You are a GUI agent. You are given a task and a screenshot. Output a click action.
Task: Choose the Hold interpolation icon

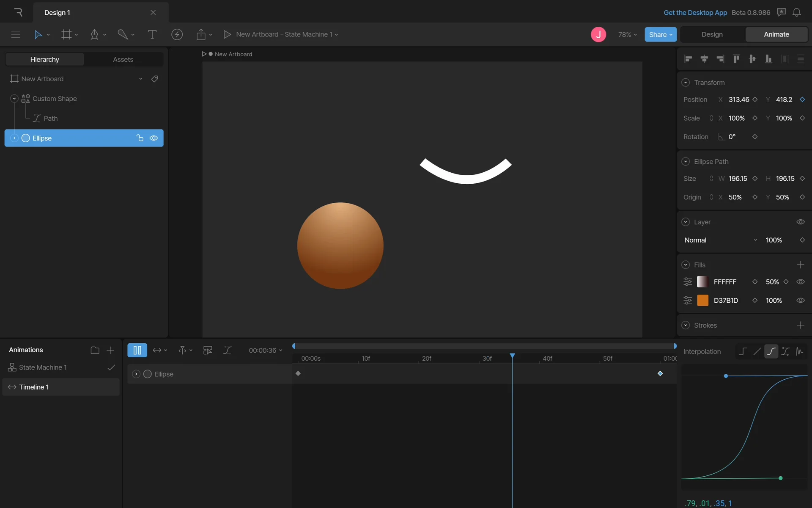(743, 351)
